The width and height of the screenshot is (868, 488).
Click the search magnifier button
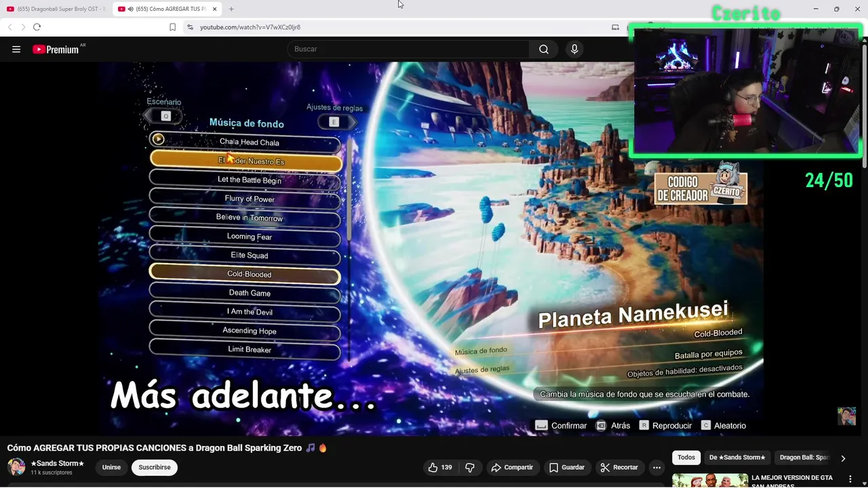(544, 49)
